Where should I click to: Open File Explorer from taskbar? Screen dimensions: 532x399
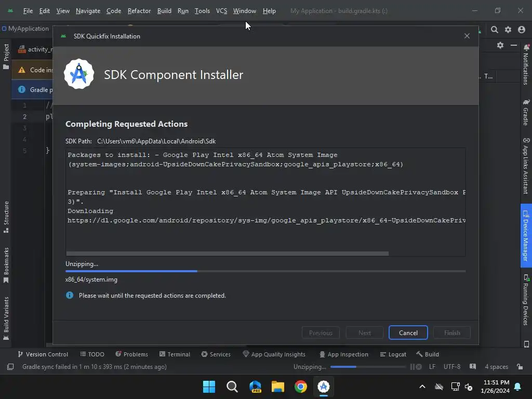click(x=278, y=387)
